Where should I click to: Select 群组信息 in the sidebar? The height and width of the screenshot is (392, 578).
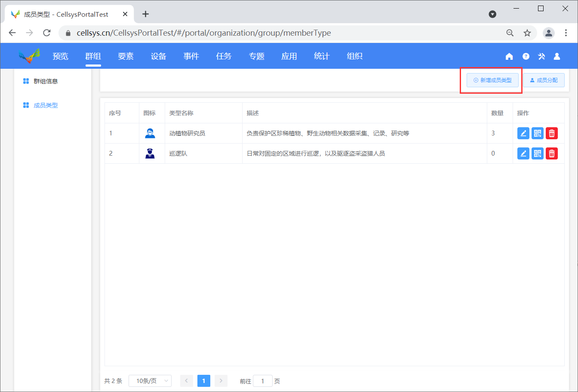click(x=46, y=81)
